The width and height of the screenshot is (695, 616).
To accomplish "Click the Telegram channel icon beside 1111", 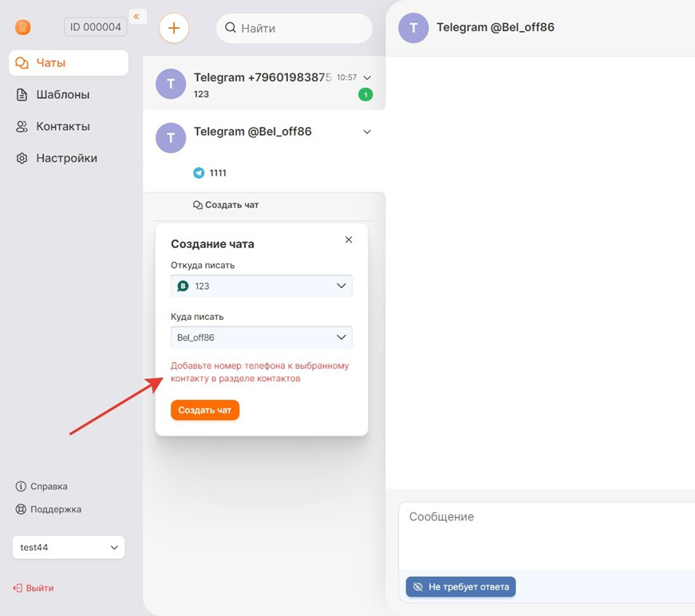I will [x=199, y=173].
